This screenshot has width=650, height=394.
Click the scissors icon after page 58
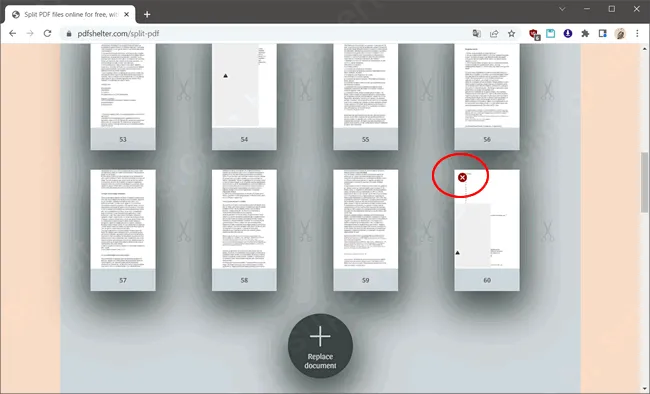coord(306,231)
